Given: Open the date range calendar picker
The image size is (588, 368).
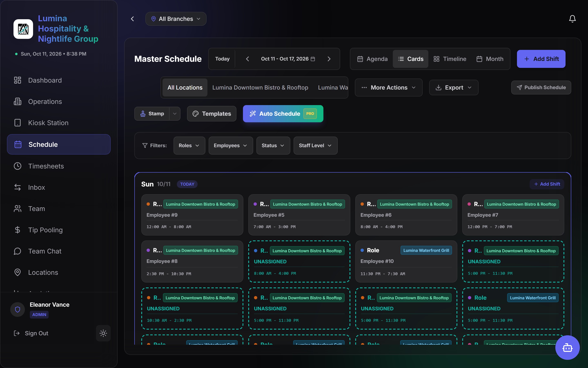Looking at the screenshot, I should (288, 59).
